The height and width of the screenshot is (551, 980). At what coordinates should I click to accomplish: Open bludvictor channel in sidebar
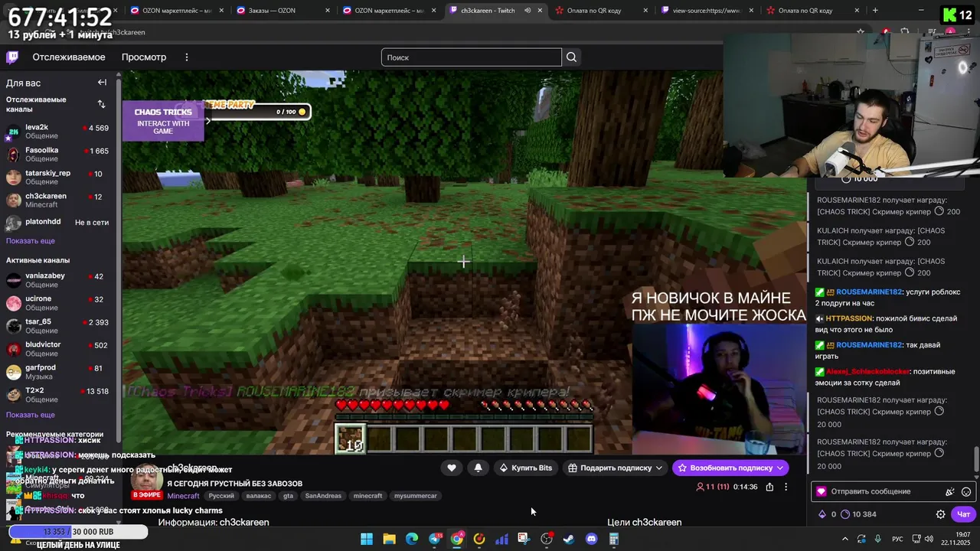click(x=58, y=349)
